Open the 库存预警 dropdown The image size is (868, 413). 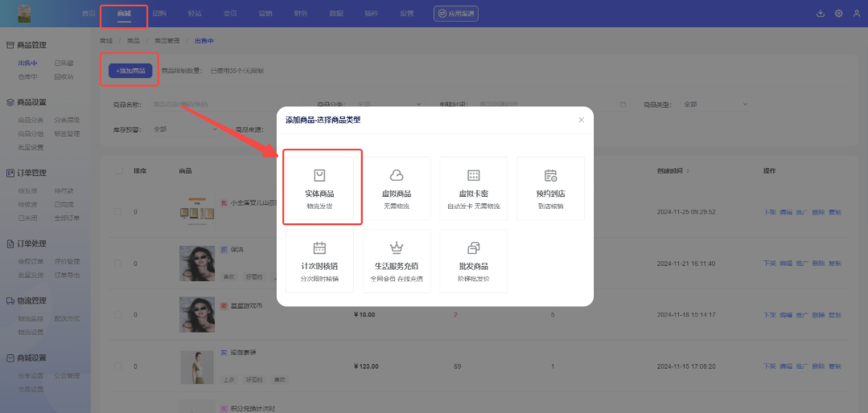(x=185, y=129)
